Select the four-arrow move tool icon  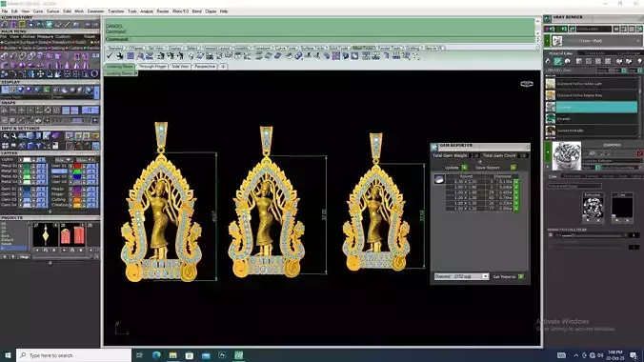point(41,74)
